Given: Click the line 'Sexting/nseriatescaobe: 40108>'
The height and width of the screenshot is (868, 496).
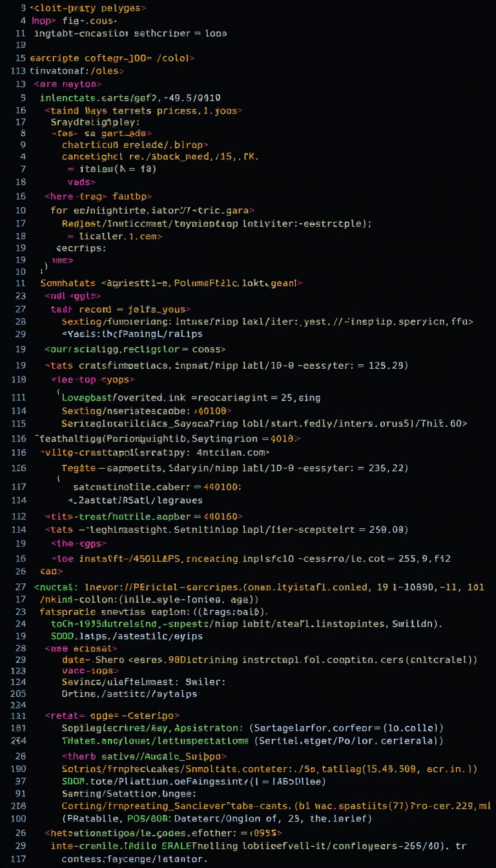Looking at the screenshot, I should point(147,411).
